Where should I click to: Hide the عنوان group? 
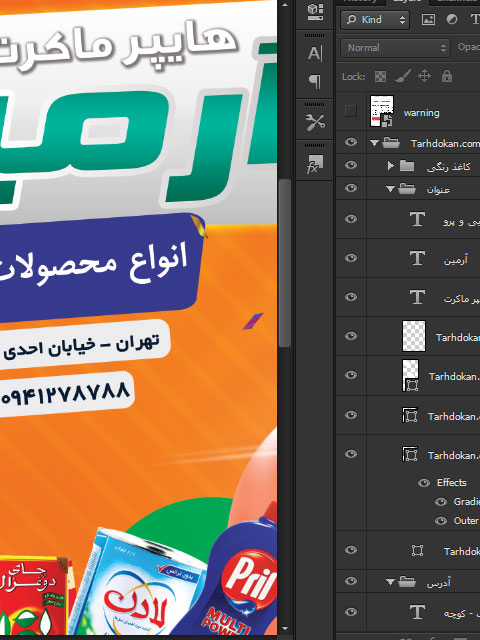pyautogui.click(x=351, y=188)
